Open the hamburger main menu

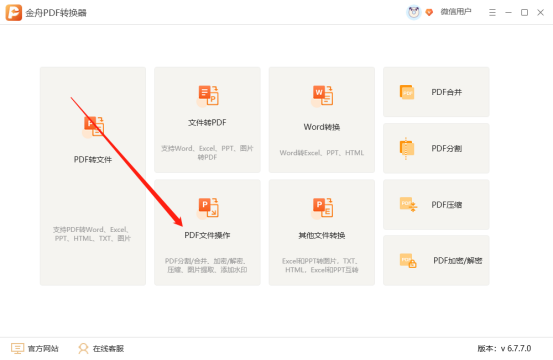click(492, 13)
